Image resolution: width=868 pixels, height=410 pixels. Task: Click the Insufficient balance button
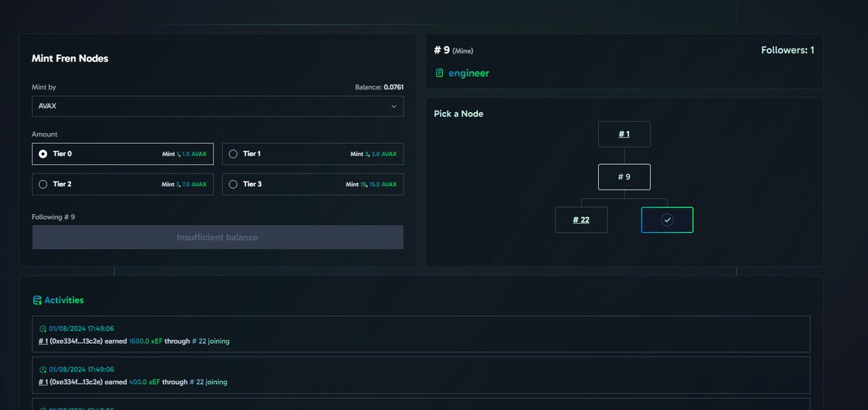point(218,237)
